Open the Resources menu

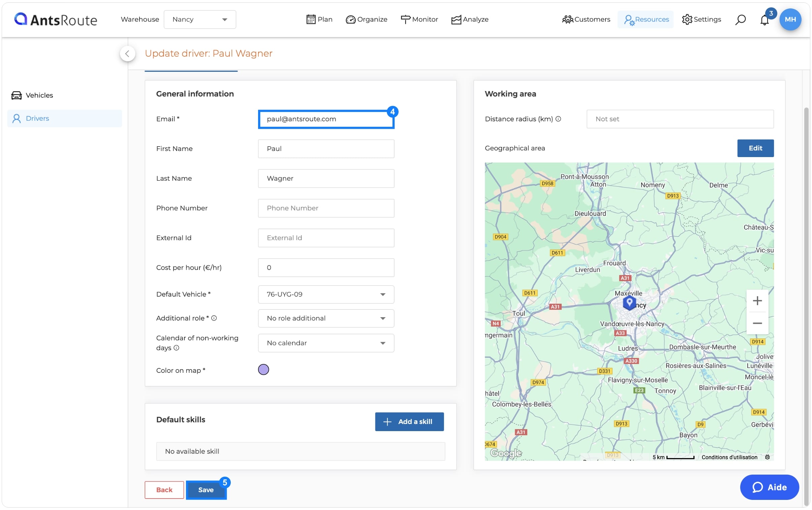[x=646, y=20]
